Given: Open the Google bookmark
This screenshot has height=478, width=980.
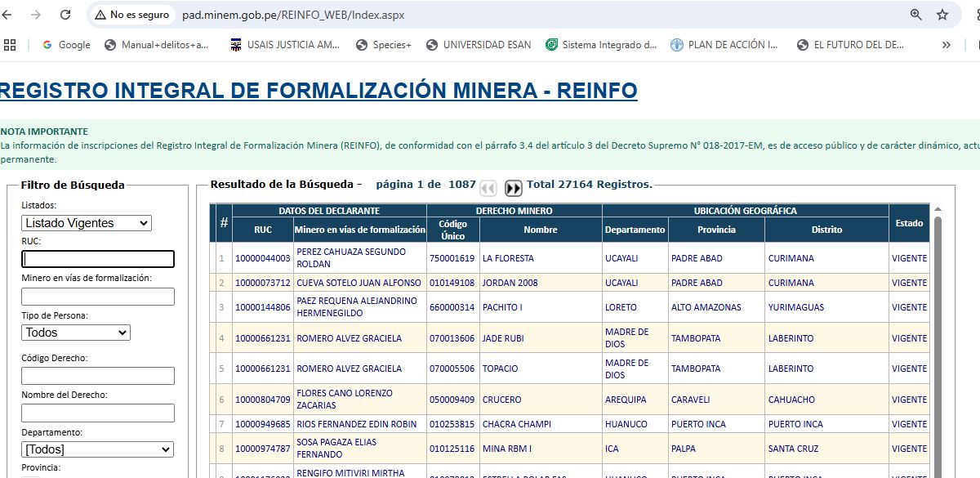Looking at the screenshot, I should (x=66, y=45).
